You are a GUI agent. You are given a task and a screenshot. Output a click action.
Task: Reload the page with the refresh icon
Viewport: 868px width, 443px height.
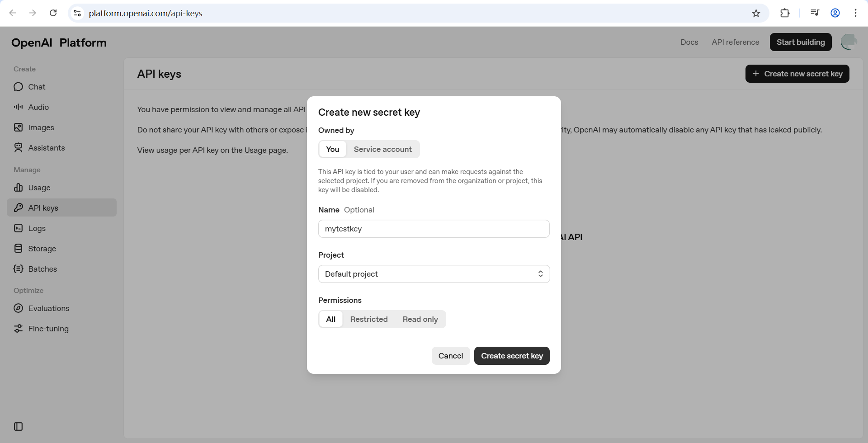coord(53,13)
